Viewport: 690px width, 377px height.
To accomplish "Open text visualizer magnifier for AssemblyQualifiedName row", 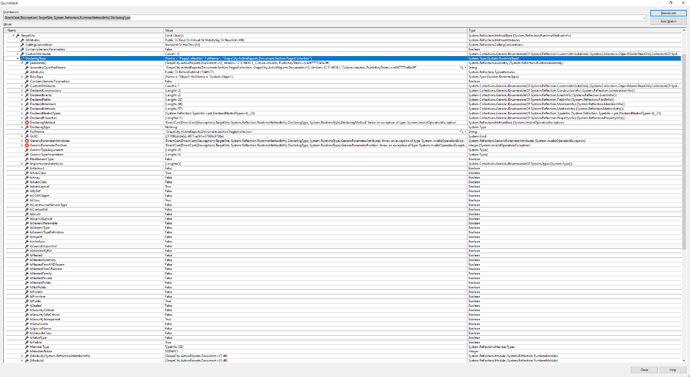I will click(462, 67).
